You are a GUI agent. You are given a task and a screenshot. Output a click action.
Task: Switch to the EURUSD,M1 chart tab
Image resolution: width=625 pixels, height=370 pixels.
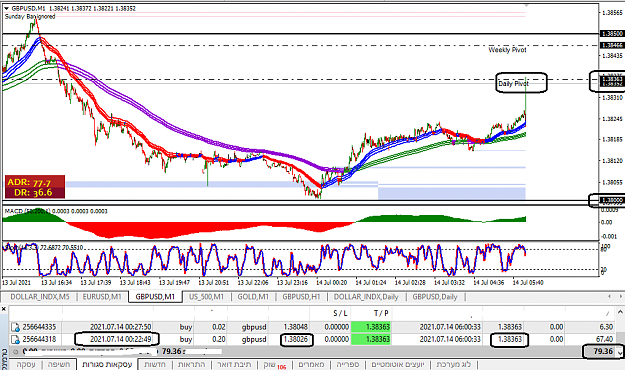pyautogui.click(x=102, y=297)
